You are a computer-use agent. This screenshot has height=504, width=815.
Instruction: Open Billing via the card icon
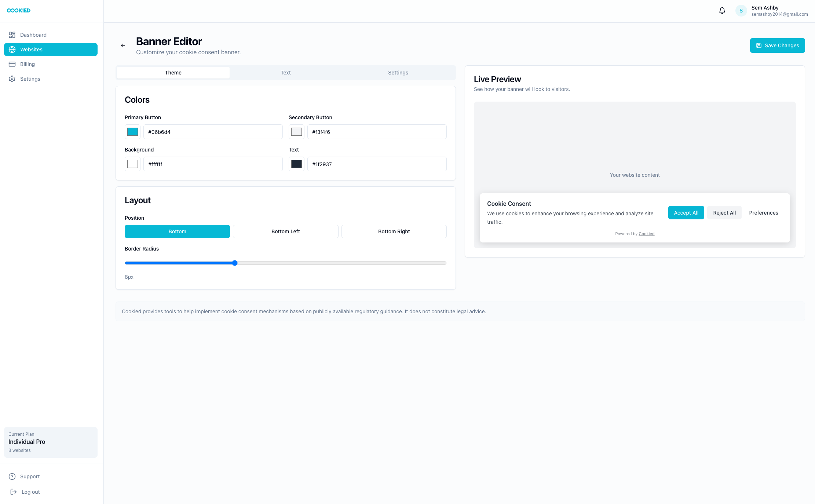(x=12, y=64)
